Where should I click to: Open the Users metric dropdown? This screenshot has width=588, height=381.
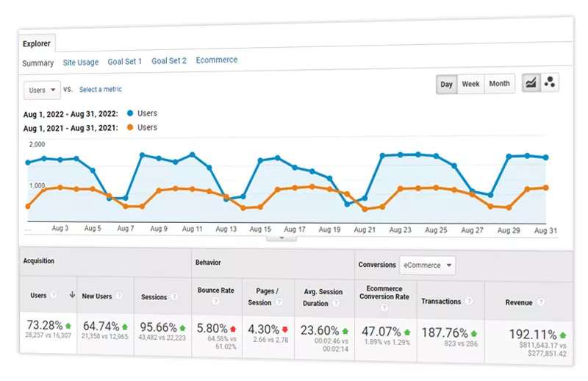point(42,90)
